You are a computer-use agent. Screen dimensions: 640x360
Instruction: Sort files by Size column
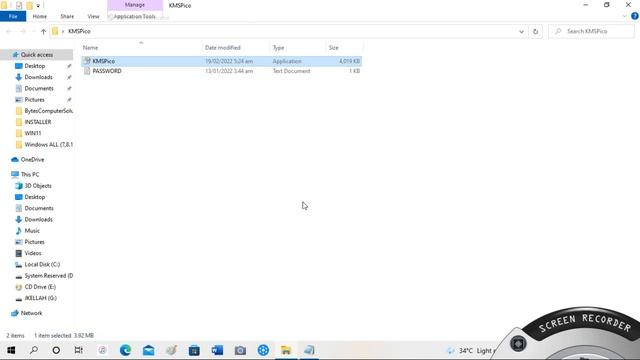click(344, 48)
